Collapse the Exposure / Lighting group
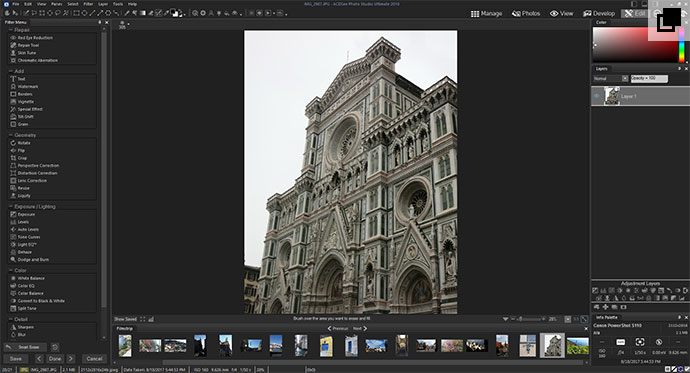This screenshot has height=373, width=690. point(11,206)
